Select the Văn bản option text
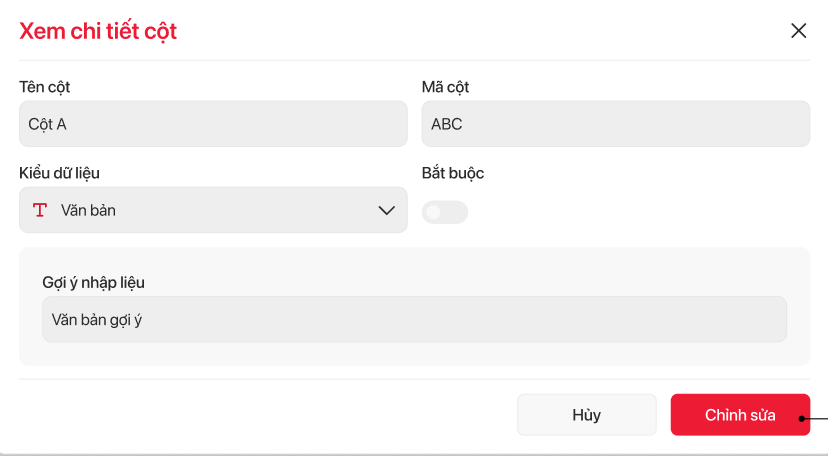This screenshot has height=456, width=828. 88,210
